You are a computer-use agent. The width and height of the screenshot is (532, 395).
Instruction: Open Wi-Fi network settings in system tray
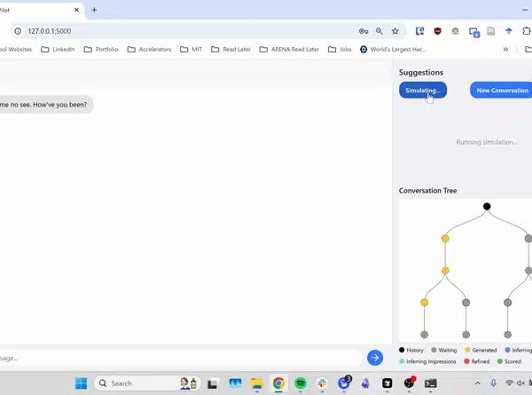[509, 383]
